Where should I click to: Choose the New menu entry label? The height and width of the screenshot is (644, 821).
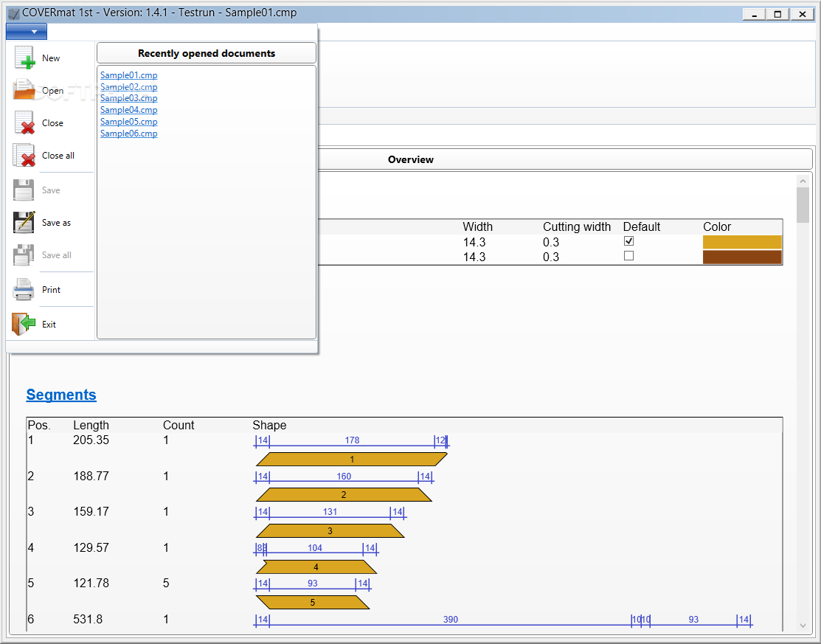tap(51, 58)
